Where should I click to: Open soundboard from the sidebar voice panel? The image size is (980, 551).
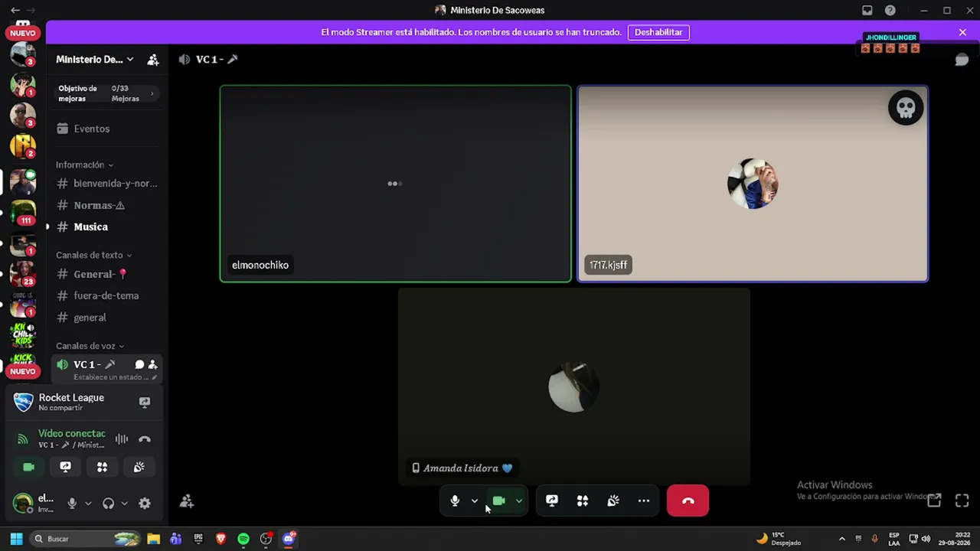tap(139, 467)
